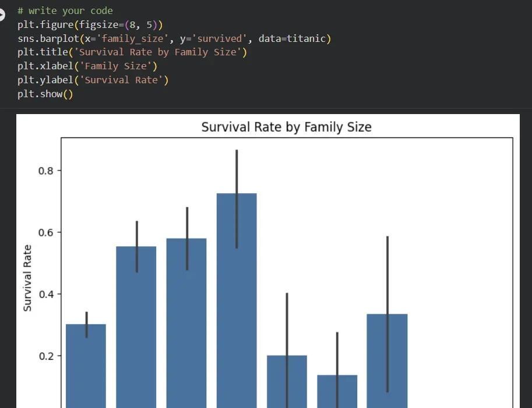Click the chart title 'Survival Rate by Family Size'
This screenshot has height=408, width=532.
[286, 127]
